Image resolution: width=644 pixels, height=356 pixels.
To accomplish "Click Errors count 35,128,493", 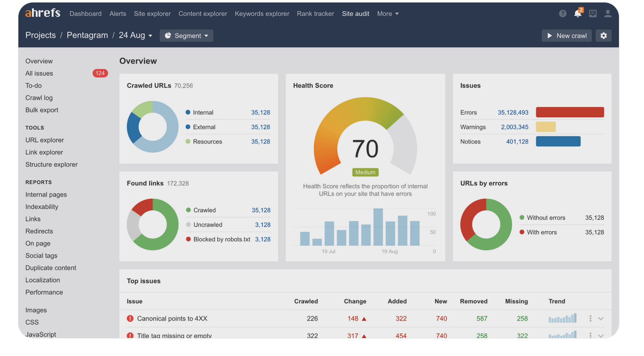I will click(x=513, y=112).
